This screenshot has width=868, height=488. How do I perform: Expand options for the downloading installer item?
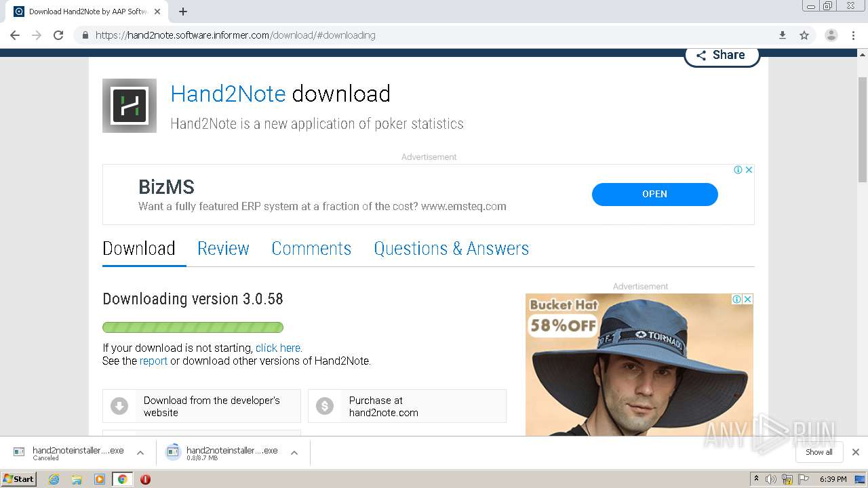[x=294, y=453]
